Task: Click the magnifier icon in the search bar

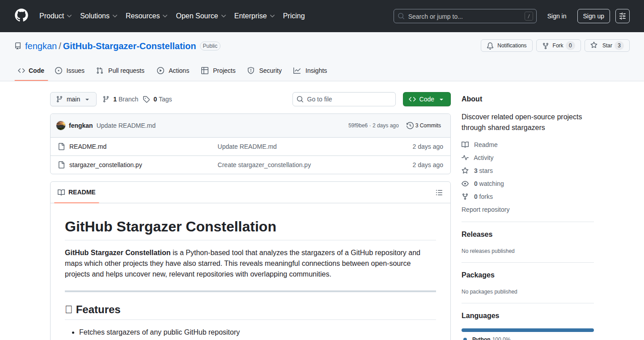Action: pos(401,17)
